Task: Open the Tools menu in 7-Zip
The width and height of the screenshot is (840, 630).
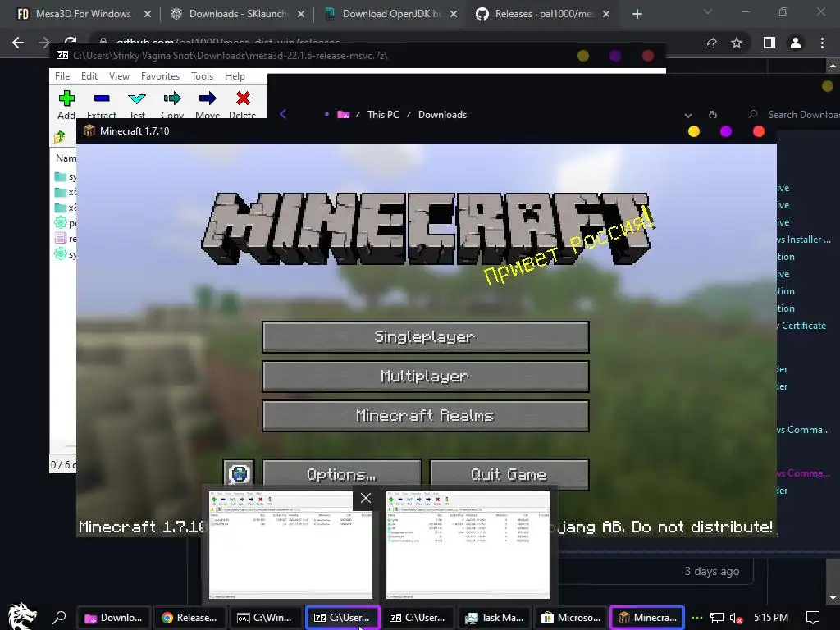Action: [202, 76]
